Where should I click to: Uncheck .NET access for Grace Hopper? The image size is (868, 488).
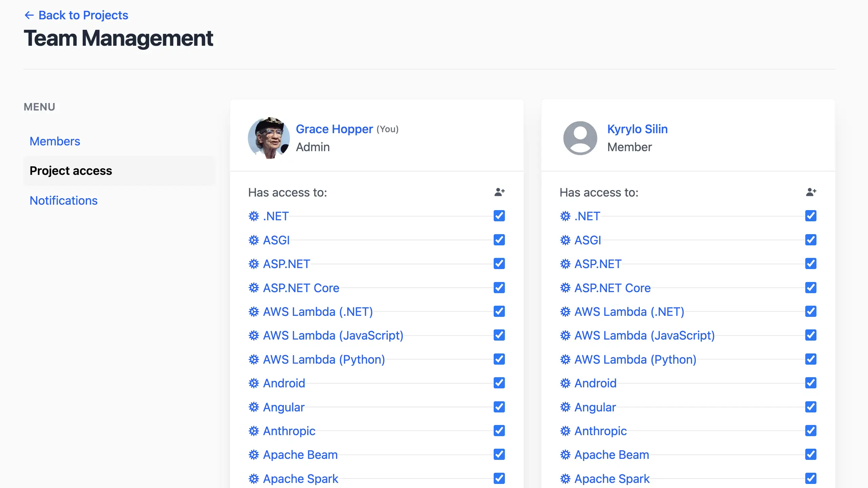pyautogui.click(x=499, y=216)
